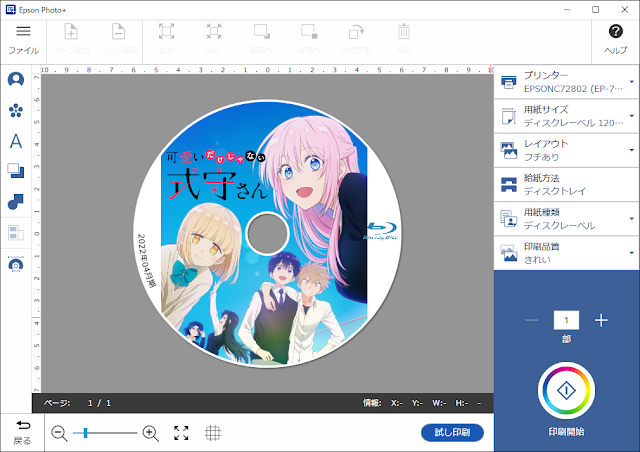The width and height of the screenshot is (640, 452).
Task: Decrease copies with the minus button
Action: click(531, 320)
